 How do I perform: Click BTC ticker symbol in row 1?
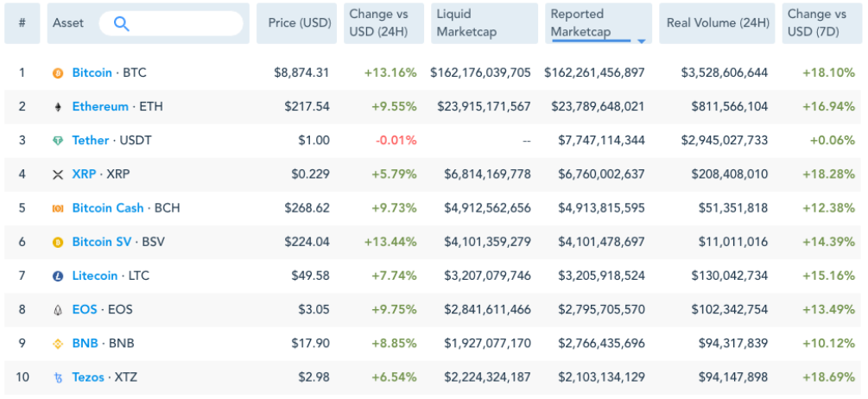[x=135, y=73]
